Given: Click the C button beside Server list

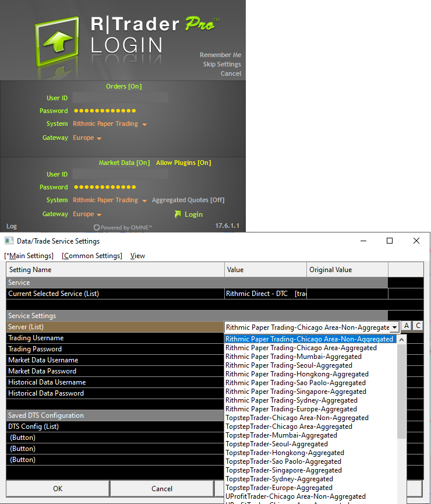Looking at the screenshot, I should pyautogui.click(x=418, y=326).
